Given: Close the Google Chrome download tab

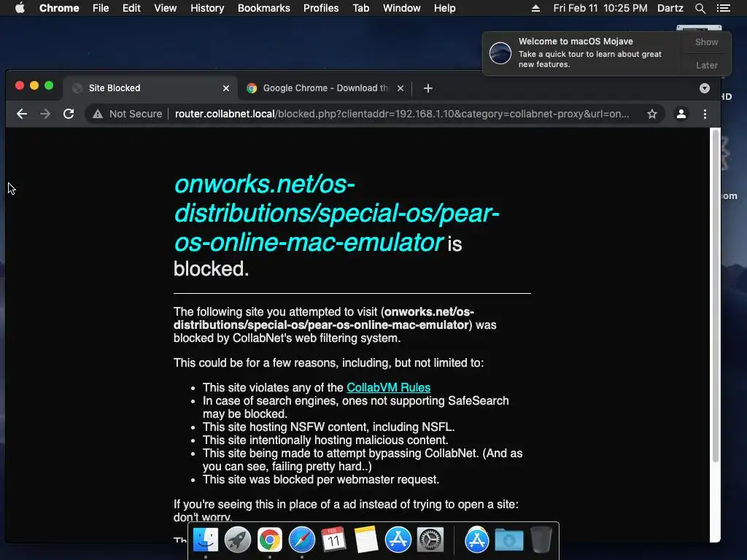Looking at the screenshot, I should coord(400,88).
